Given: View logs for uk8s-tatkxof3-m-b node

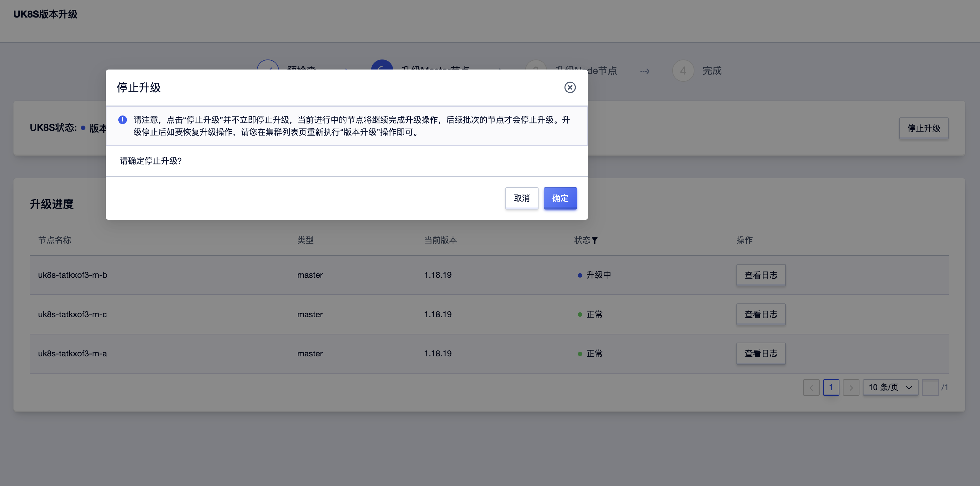Looking at the screenshot, I should 761,275.
